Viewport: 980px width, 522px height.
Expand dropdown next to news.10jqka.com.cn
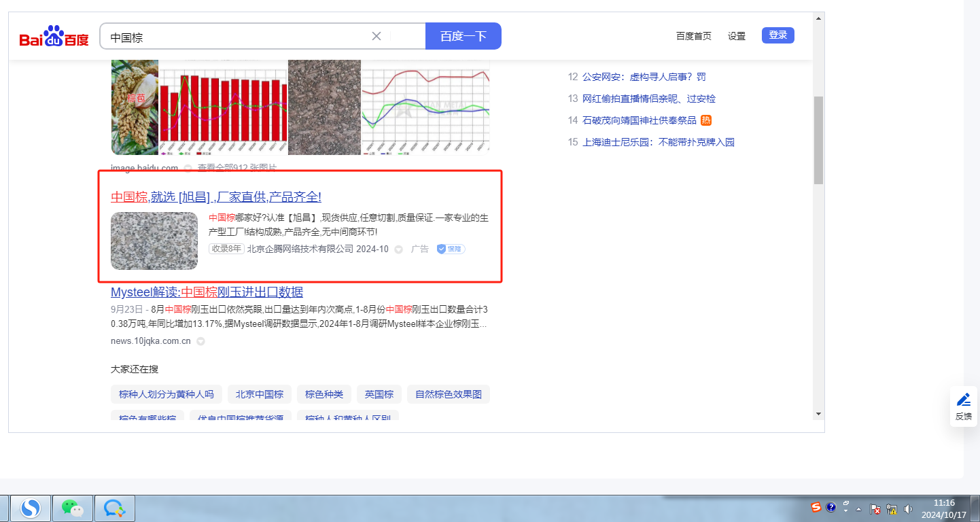point(200,341)
